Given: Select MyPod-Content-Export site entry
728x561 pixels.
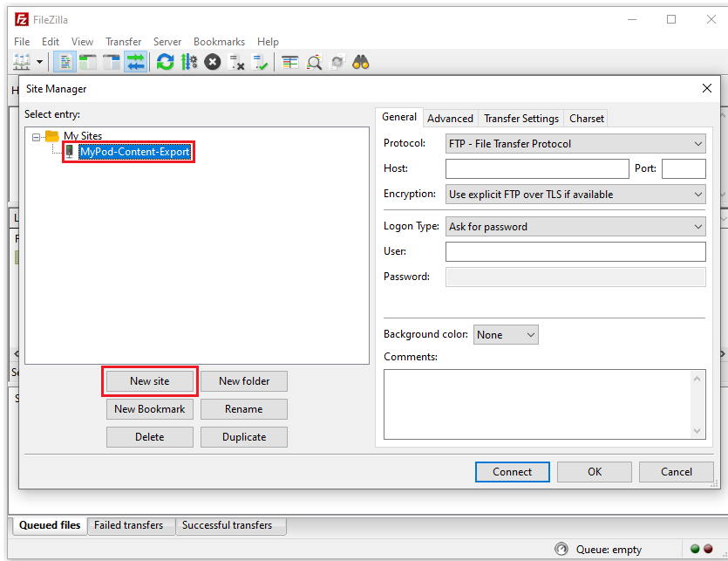Looking at the screenshot, I should (134, 152).
